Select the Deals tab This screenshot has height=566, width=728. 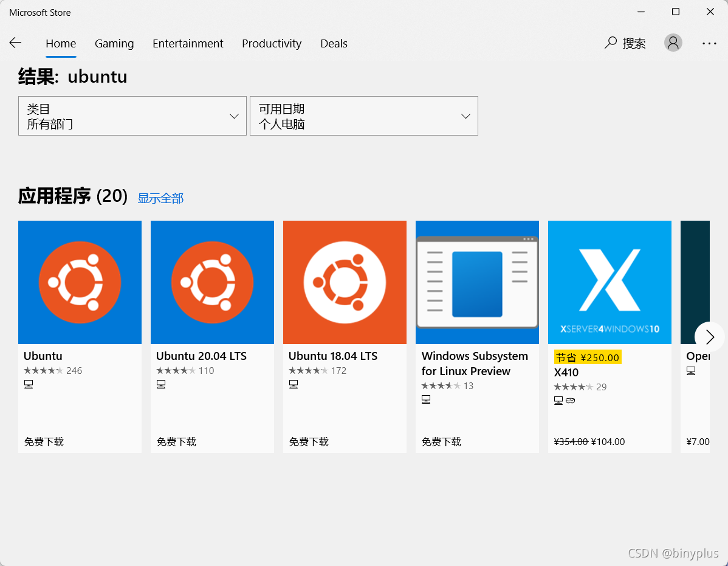click(334, 43)
